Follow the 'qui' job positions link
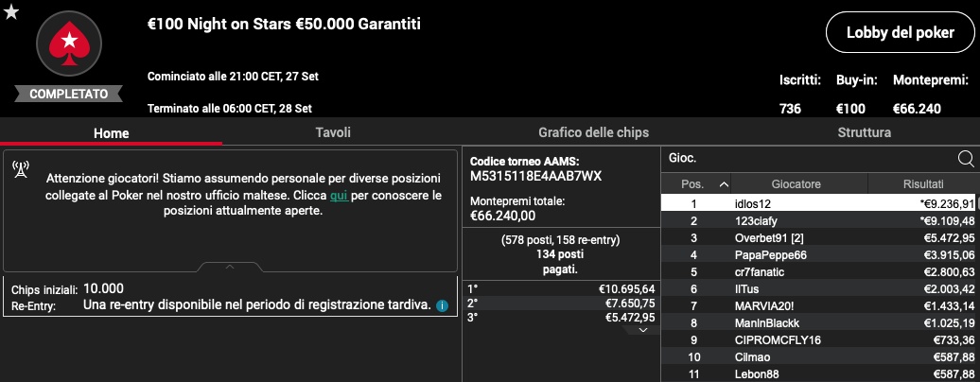Viewport: 980px width, 382px height. (339, 195)
